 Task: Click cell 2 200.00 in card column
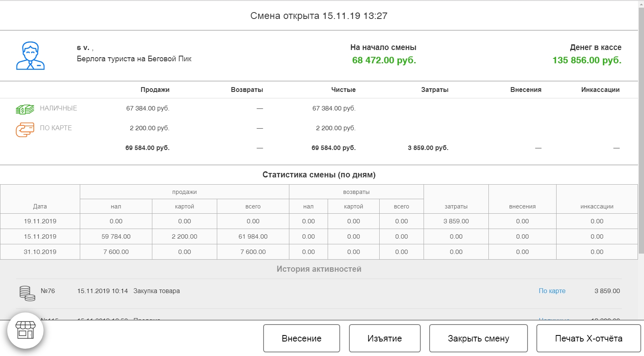(x=185, y=236)
